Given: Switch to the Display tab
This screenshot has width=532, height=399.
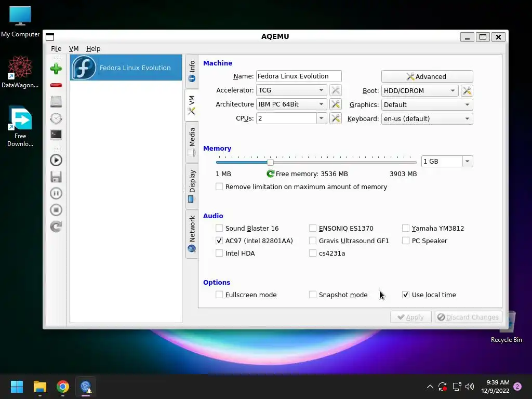Looking at the screenshot, I should [x=192, y=186].
